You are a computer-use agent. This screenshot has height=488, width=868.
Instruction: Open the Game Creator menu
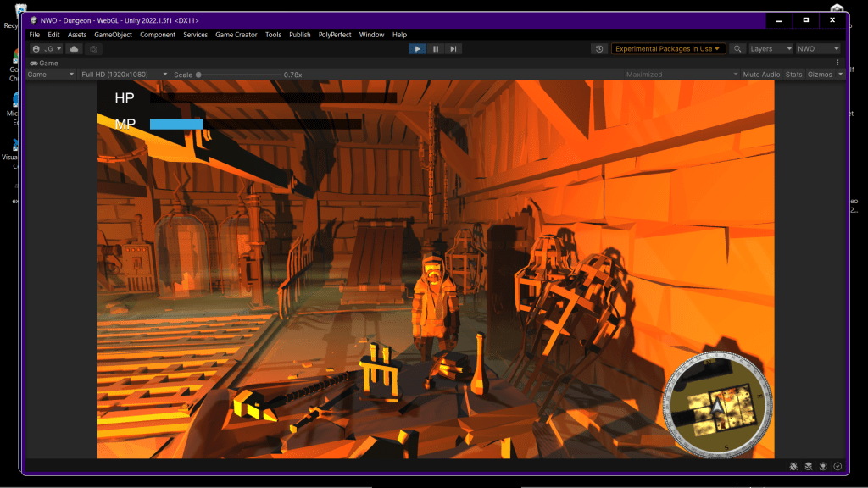point(236,35)
